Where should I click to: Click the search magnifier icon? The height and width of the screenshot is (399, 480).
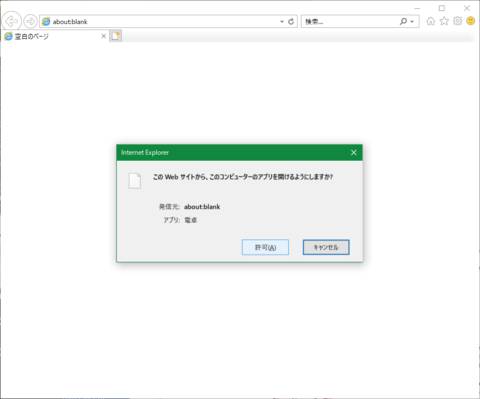(403, 21)
